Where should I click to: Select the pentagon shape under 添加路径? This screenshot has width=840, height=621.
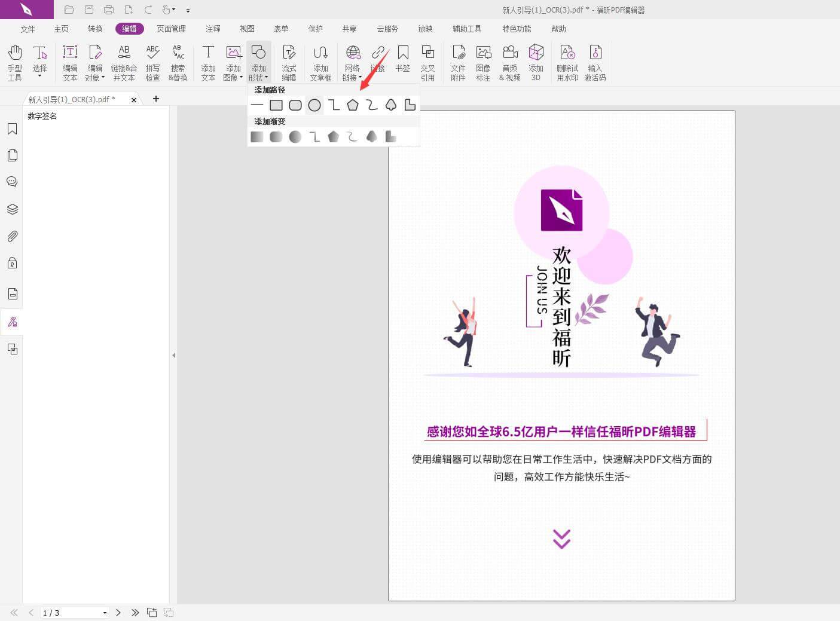pos(353,105)
